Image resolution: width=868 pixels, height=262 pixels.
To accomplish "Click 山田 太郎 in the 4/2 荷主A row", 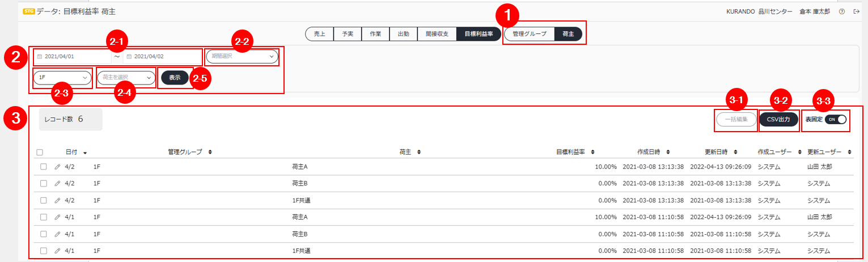I will point(820,167).
